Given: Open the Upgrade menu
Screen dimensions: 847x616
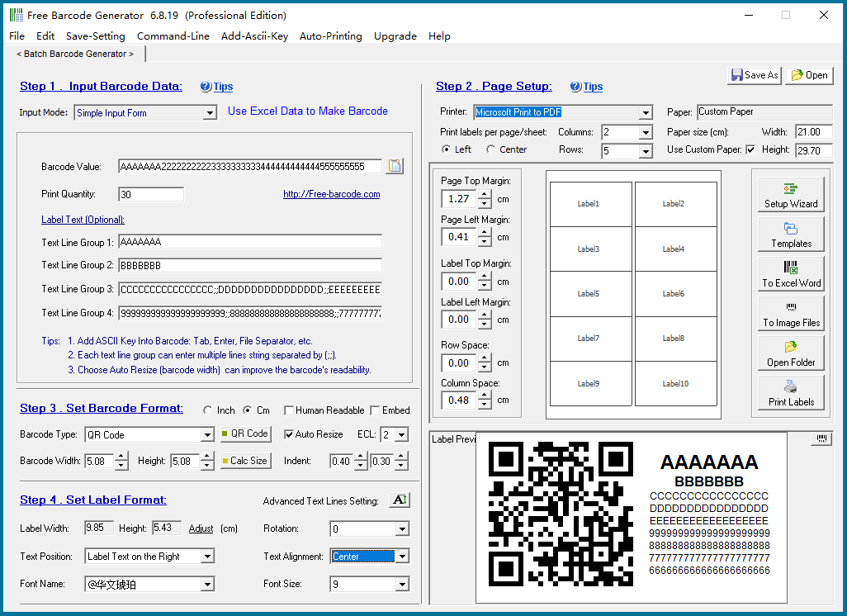Looking at the screenshot, I should point(395,36).
